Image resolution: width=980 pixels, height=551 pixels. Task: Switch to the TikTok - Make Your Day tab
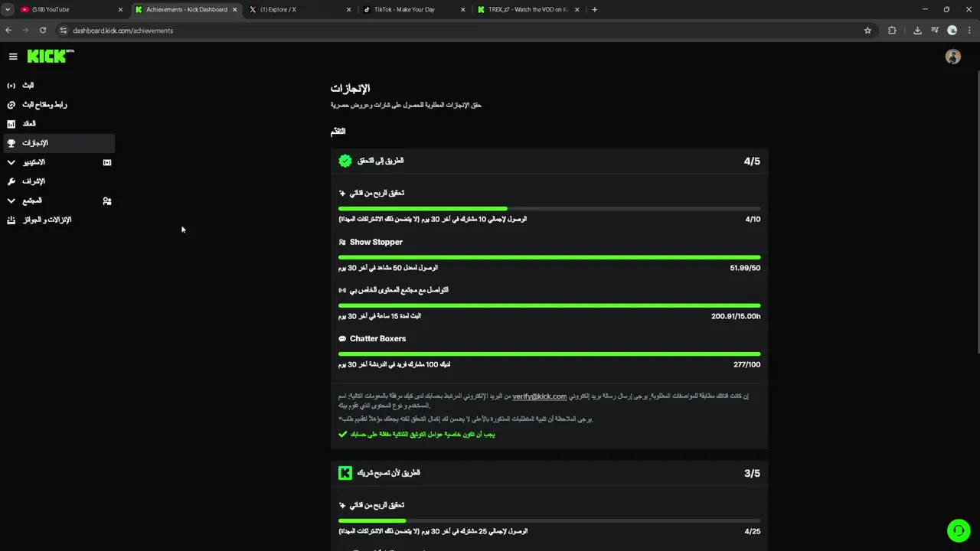tap(405, 9)
